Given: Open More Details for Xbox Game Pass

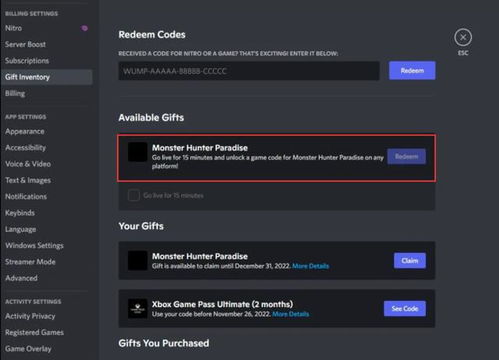Looking at the screenshot, I should pos(291,314).
